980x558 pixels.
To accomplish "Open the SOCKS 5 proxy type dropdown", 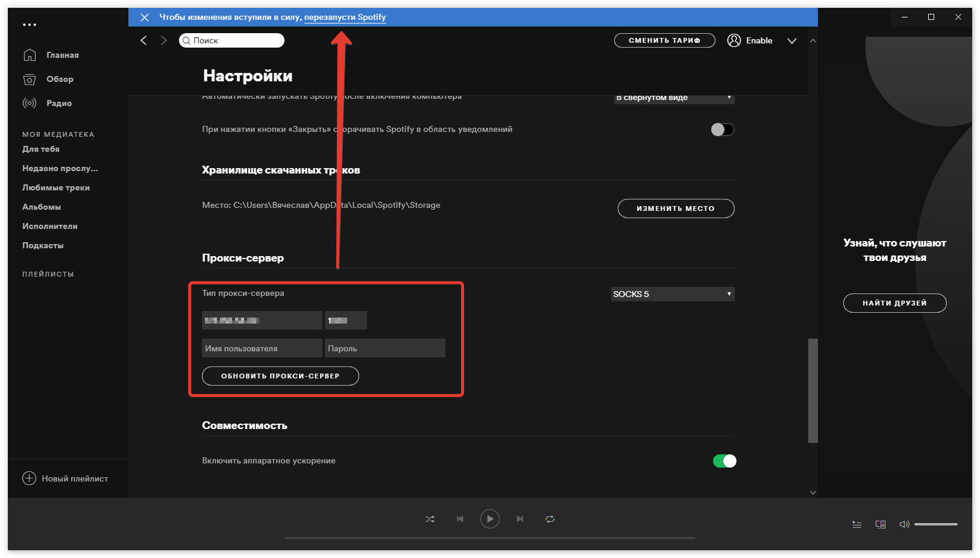I will click(x=673, y=294).
